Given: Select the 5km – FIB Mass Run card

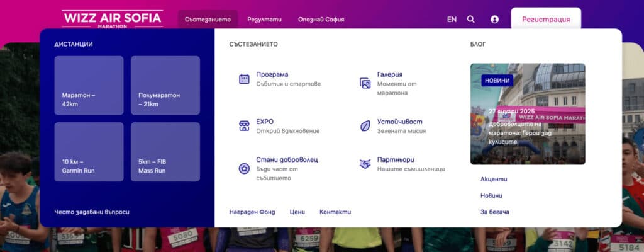Looking at the screenshot, I should click(x=165, y=152).
